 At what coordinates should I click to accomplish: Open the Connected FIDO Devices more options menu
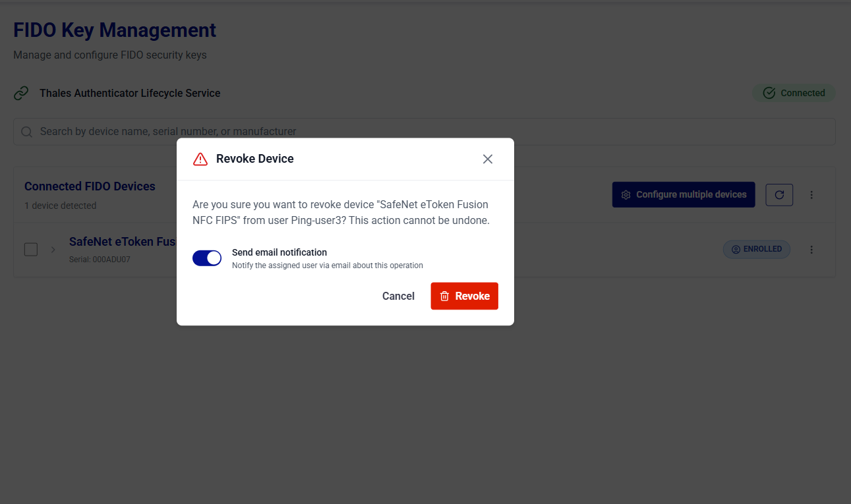[811, 194]
